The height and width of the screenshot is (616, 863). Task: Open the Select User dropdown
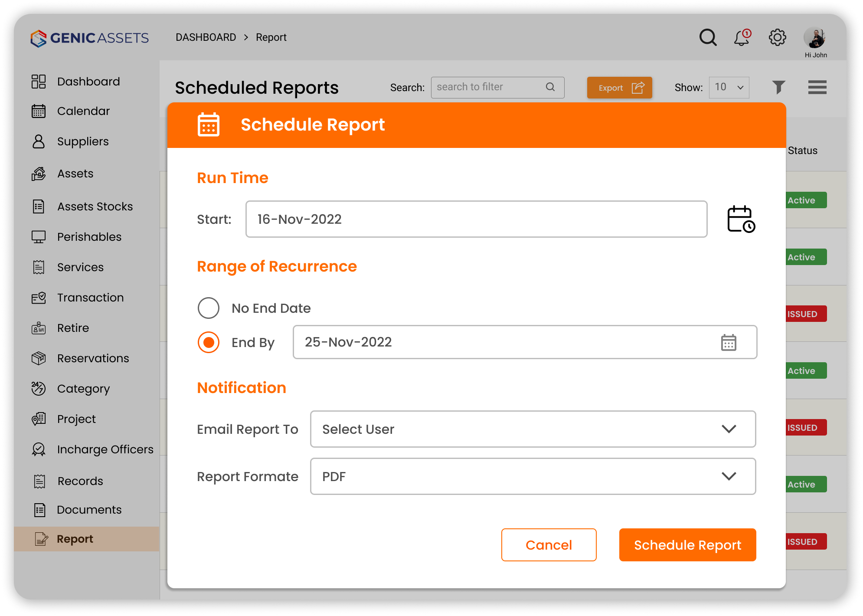(533, 429)
